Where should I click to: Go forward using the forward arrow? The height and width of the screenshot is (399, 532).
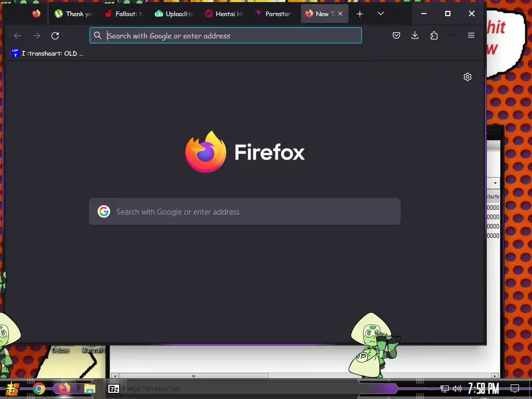tap(36, 36)
